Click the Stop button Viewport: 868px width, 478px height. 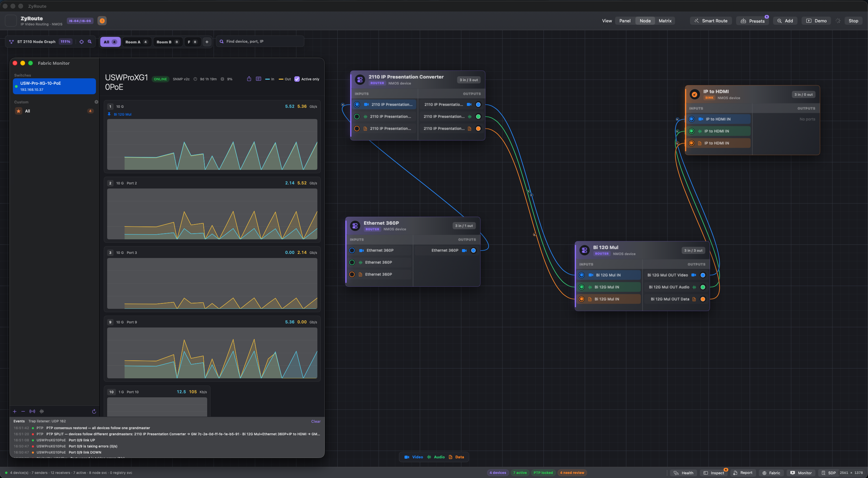click(x=853, y=21)
